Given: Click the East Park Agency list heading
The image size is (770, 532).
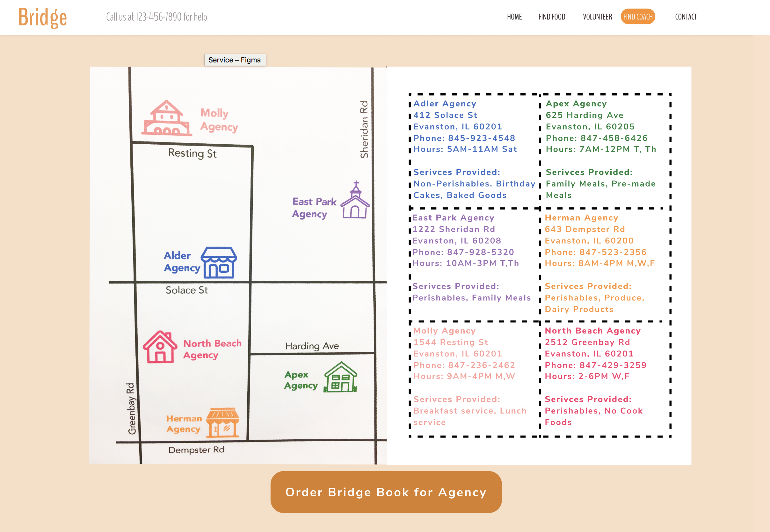Looking at the screenshot, I should pos(453,218).
